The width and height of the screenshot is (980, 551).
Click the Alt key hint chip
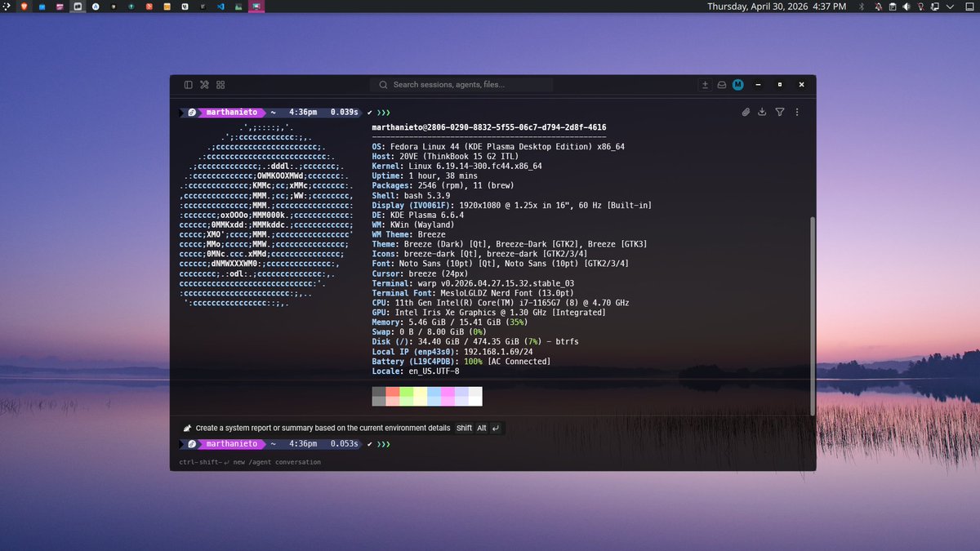point(482,428)
